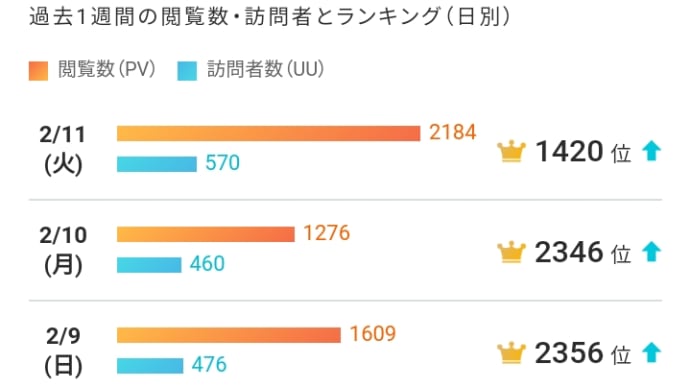Open the 2/10 (月) date row

point(345,250)
